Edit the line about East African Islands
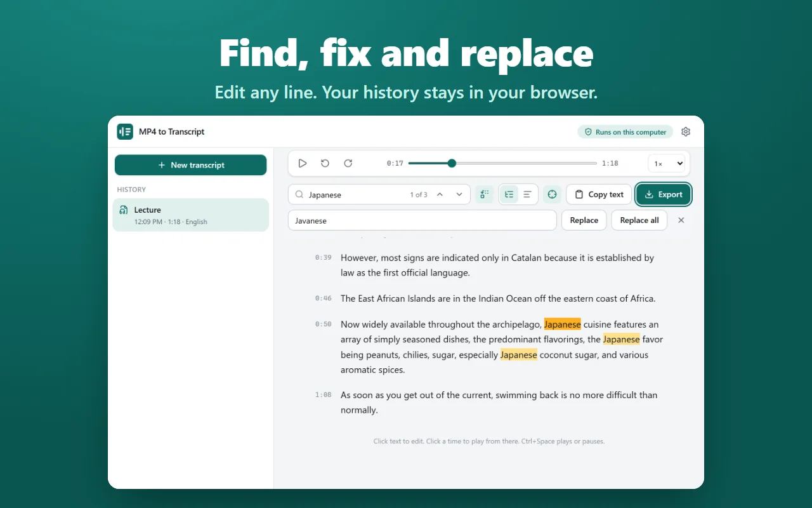 click(498, 298)
